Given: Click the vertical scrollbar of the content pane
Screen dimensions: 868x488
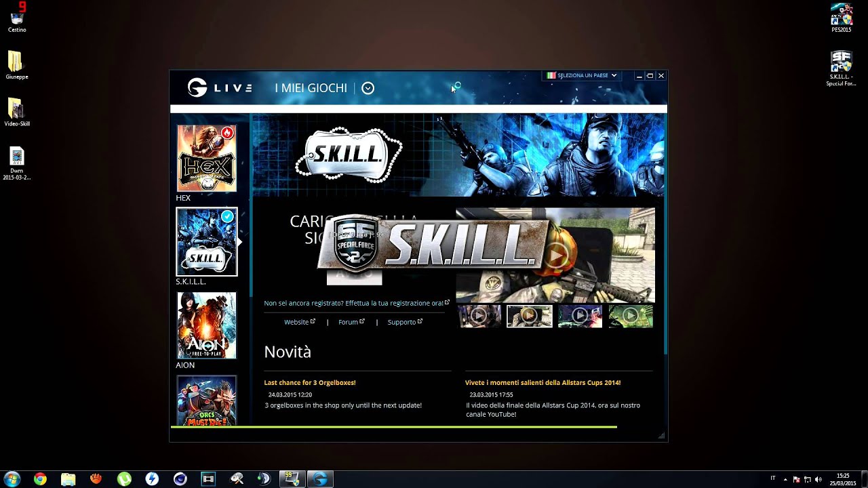Looking at the screenshot, I should tap(665, 234).
